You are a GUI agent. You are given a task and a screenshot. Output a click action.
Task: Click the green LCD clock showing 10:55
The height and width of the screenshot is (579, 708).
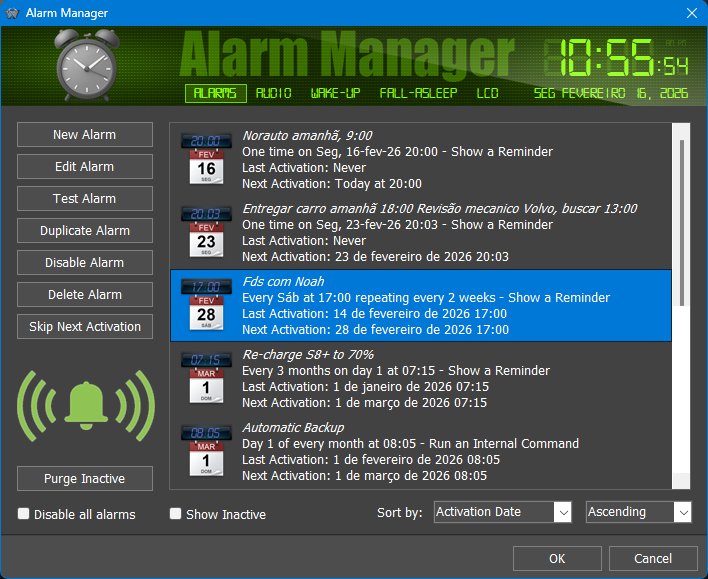tap(616, 57)
